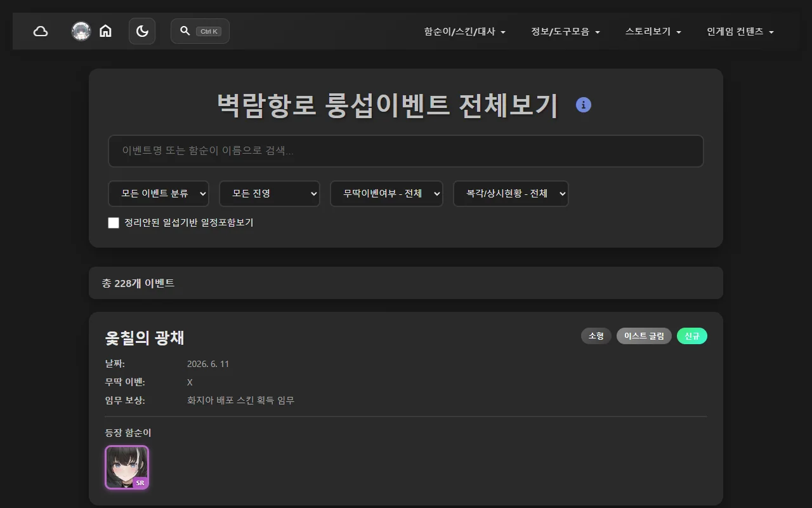Click the cloud icon in navbar
812x508 pixels.
point(41,31)
